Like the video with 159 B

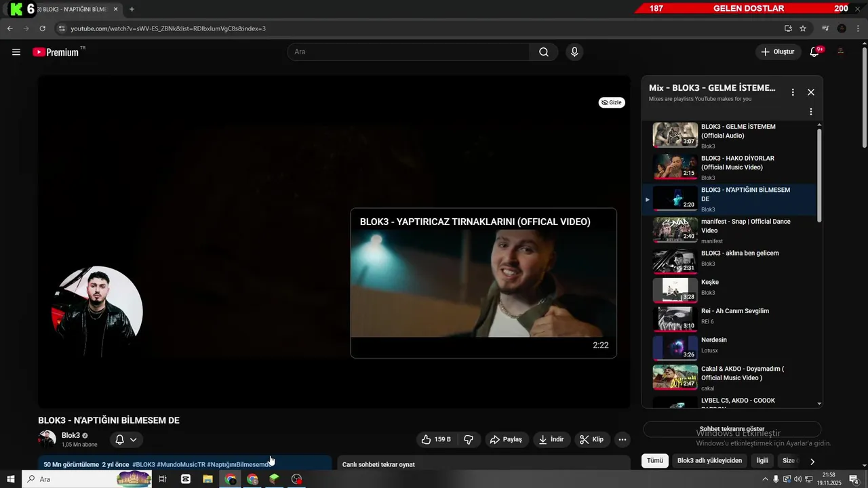tap(435, 439)
